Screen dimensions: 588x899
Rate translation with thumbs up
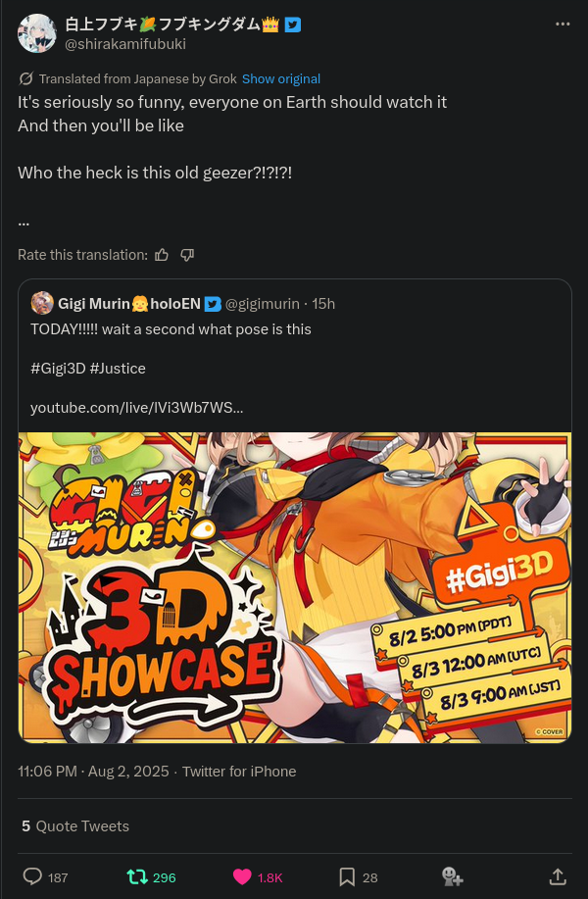(162, 255)
